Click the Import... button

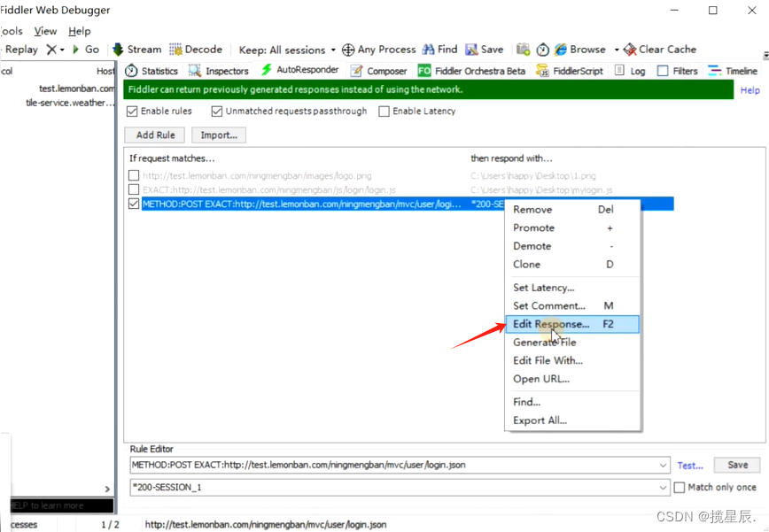coord(219,135)
